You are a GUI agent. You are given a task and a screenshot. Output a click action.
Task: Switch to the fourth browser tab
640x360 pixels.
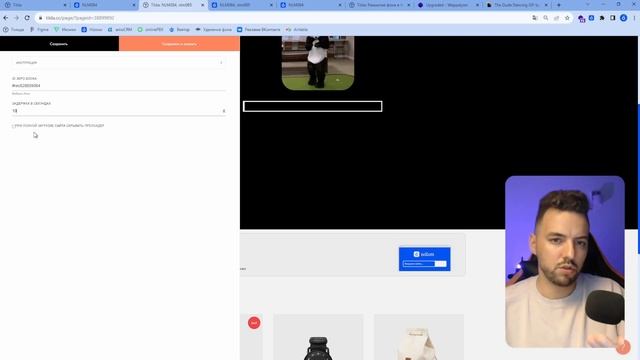tap(242, 5)
